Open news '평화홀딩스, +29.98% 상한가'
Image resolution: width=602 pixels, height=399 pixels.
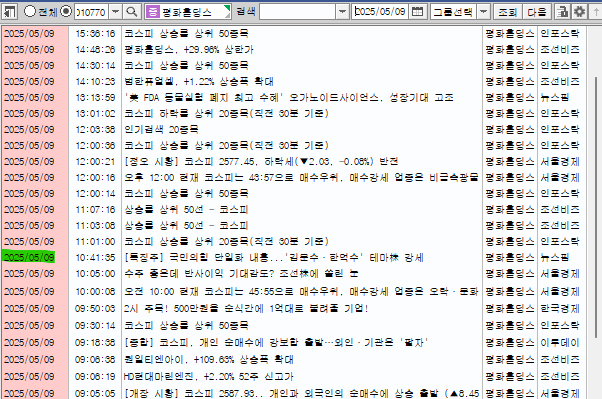189,50
